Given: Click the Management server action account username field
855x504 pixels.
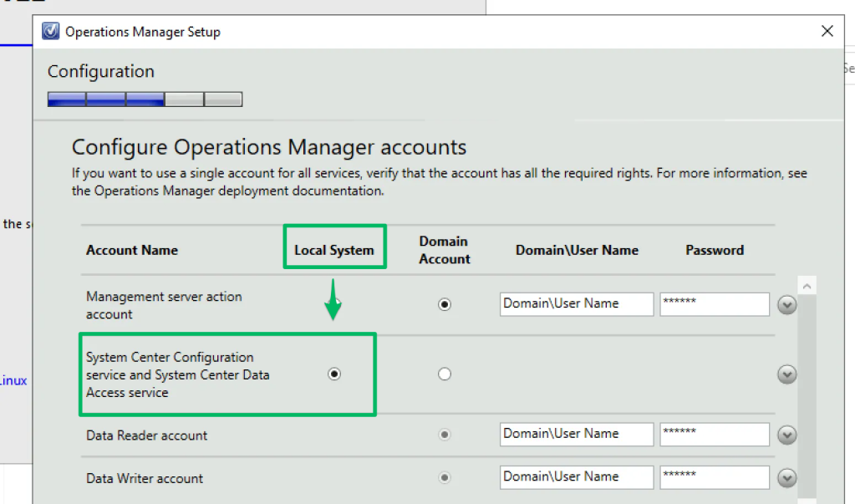Looking at the screenshot, I should (577, 304).
